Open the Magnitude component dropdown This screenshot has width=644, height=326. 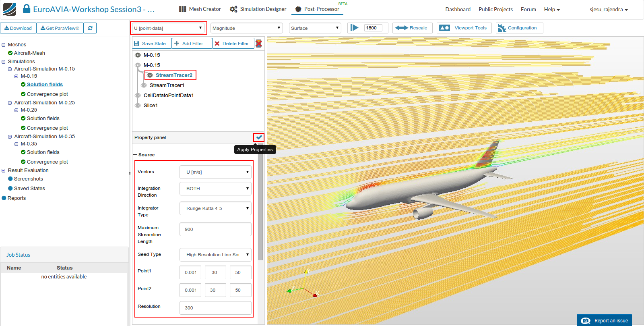click(x=246, y=28)
